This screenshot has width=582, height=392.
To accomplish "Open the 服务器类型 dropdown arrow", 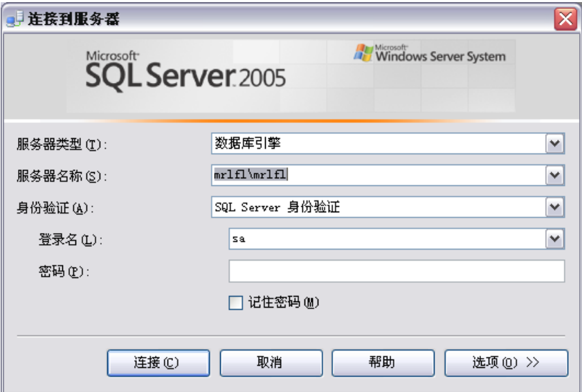I will tap(555, 144).
